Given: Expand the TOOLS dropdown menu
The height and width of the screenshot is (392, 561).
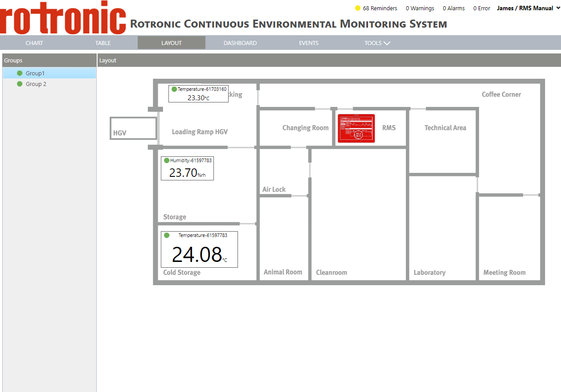Looking at the screenshot, I should [377, 43].
